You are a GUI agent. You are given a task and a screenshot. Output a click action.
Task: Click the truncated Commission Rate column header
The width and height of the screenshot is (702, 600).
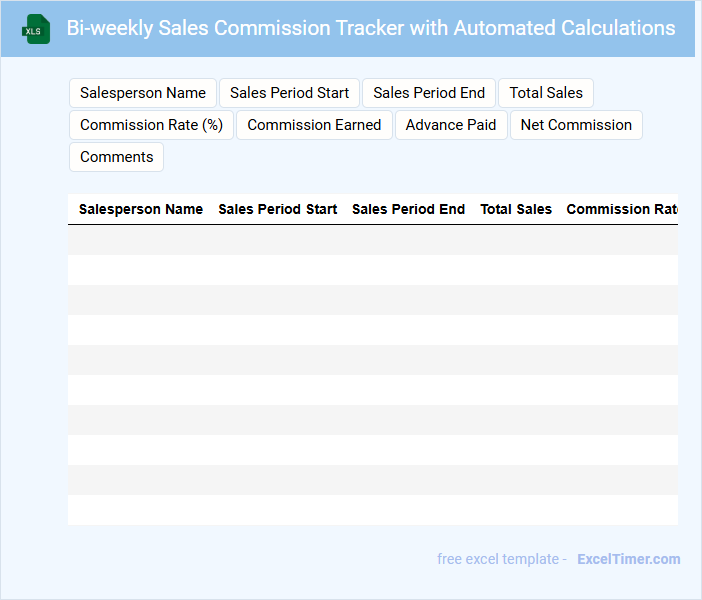[622, 209]
